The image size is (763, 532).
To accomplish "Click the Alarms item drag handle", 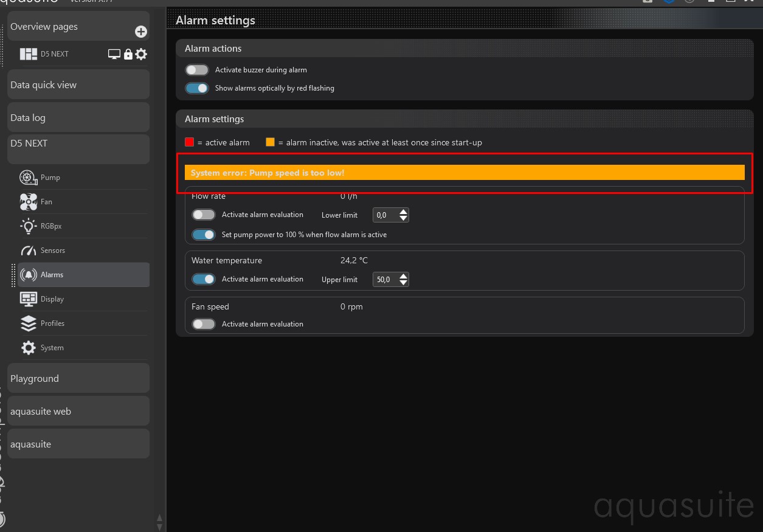I will pos(13,275).
